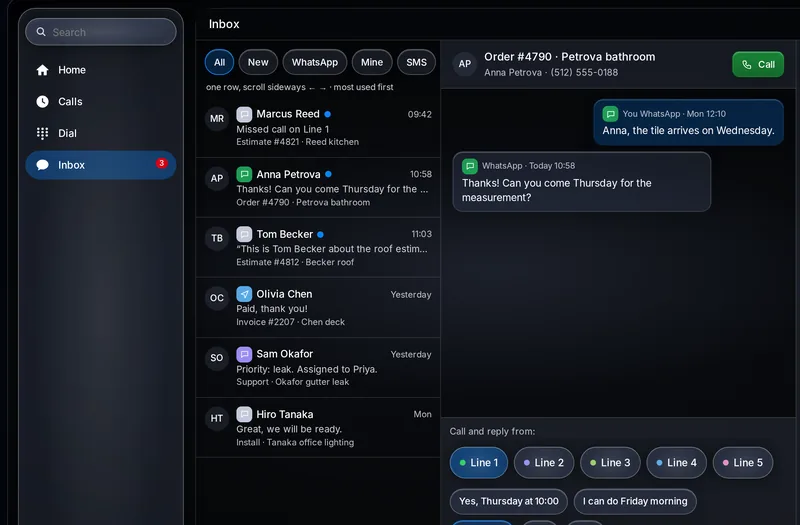
Task: Open Home in the sidebar
Action: (101, 70)
